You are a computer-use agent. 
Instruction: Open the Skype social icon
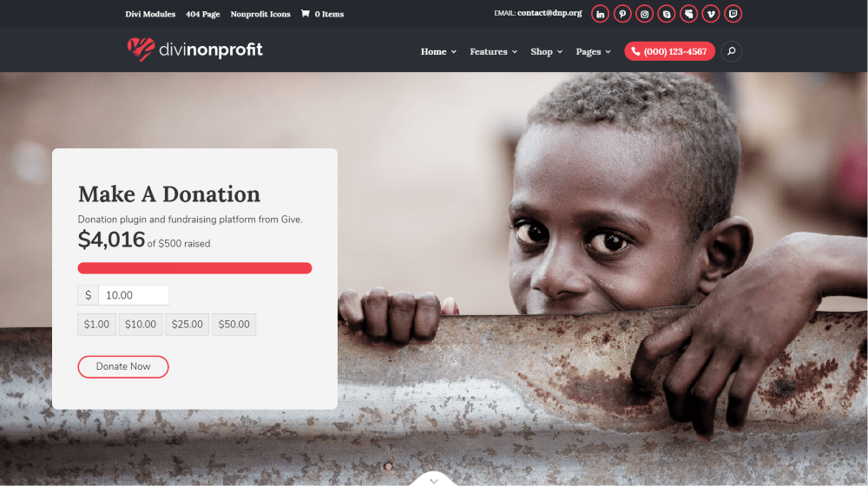click(x=667, y=14)
